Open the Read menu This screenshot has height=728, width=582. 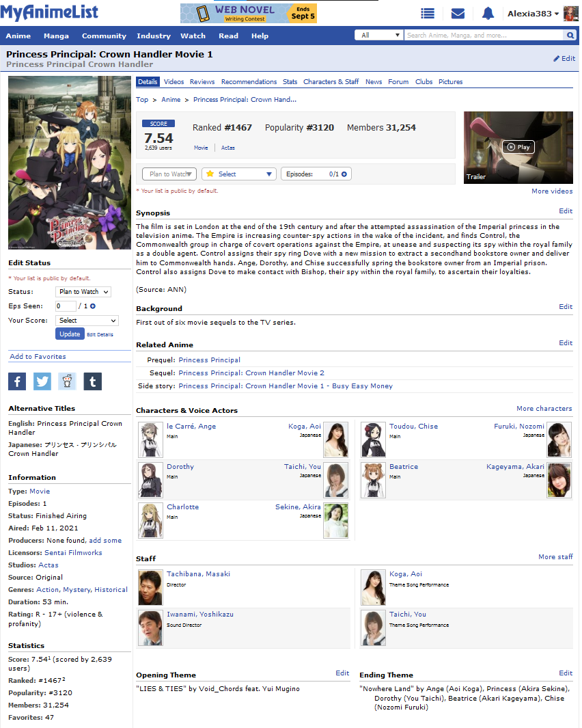228,36
